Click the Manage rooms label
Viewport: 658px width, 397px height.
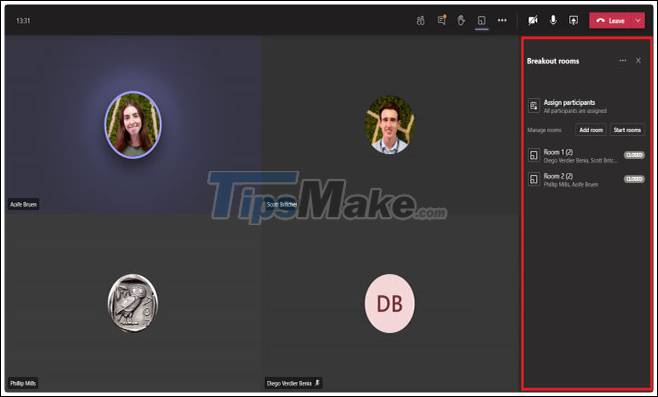pos(544,130)
